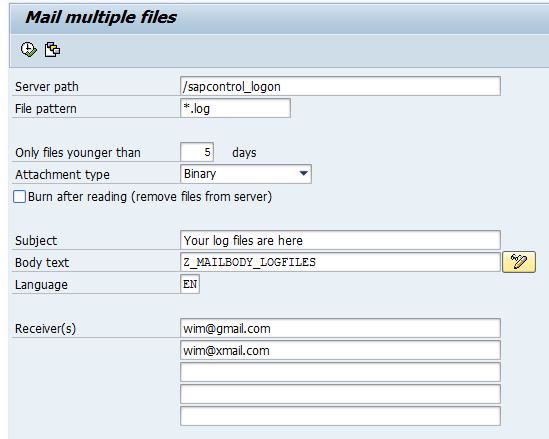
Task: Click the fourth empty receiver field
Action: click(340, 394)
